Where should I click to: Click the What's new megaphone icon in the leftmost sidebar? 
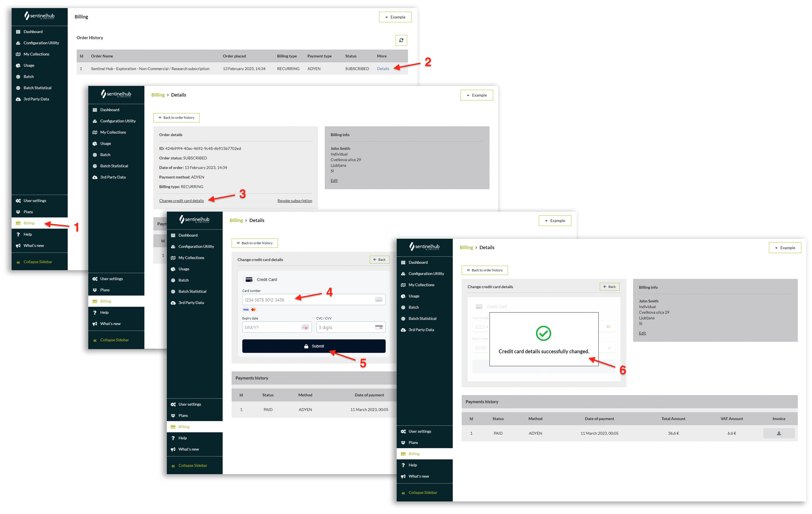(x=18, y=246)
